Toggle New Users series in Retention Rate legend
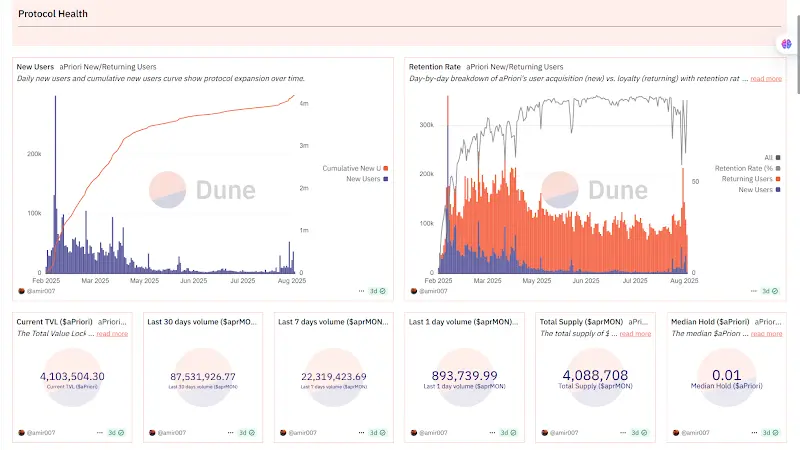The image size is (800, 450). [x=759, y=190]
